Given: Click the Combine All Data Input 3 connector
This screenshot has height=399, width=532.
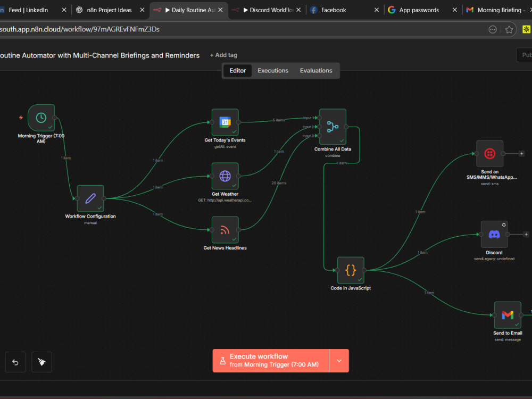Looking at the screenshot, I should pyautogui.click(x=319, y=136).
